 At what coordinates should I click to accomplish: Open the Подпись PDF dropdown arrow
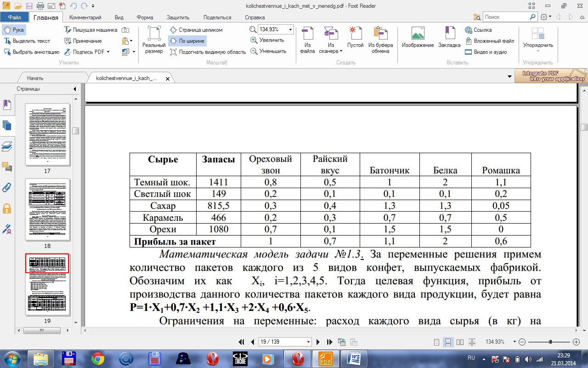point(108,52)
